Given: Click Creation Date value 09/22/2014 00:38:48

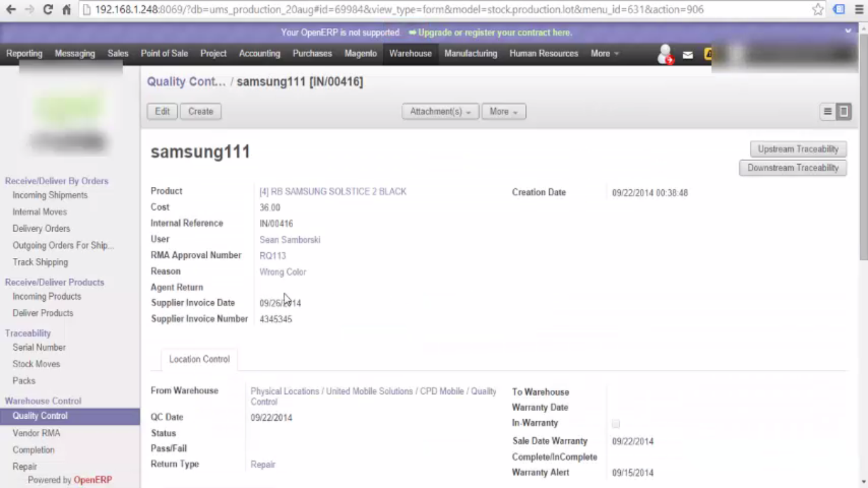Looking at the screenshot, I should [650, 193].
